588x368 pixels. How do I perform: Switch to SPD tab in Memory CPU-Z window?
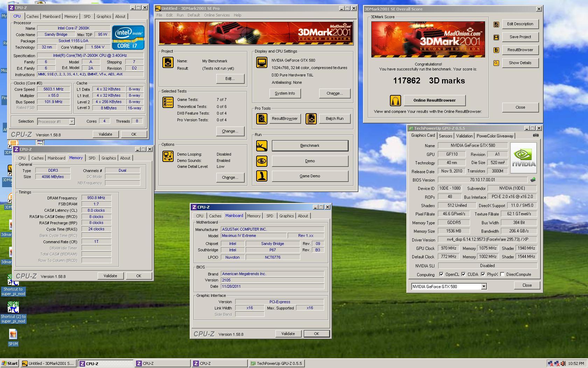point(92,158)
